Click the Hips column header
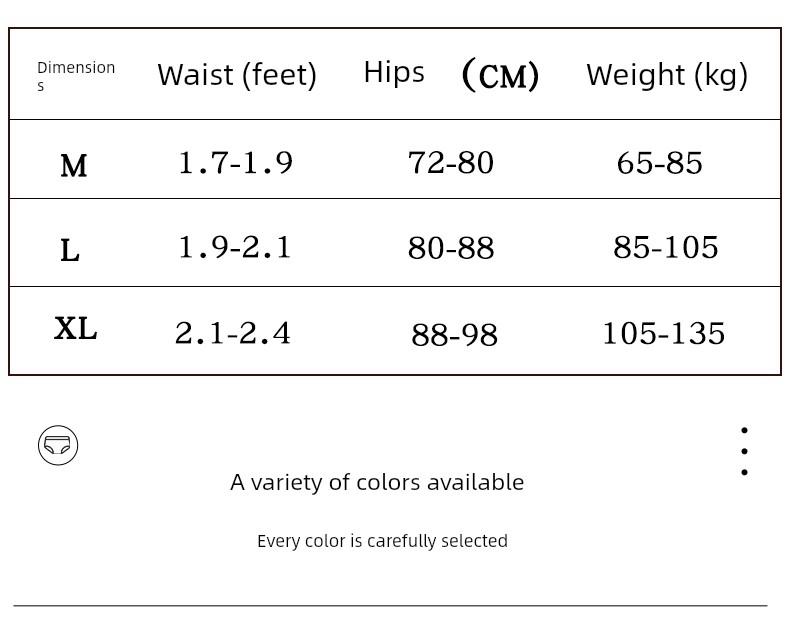This screenshot has width=790, height=630. 394,72
